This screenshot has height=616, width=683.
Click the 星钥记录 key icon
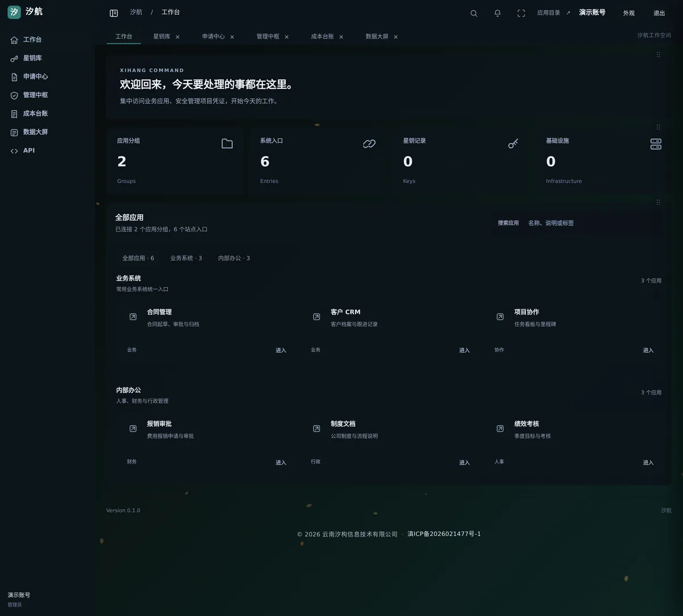click(513, 143)
